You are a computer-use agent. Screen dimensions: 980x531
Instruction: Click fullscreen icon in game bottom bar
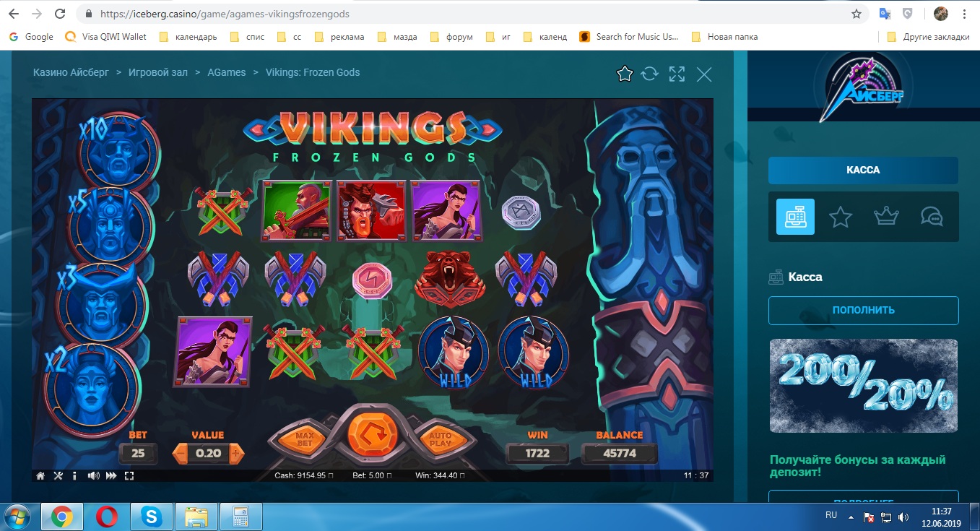tap(129, 475)
